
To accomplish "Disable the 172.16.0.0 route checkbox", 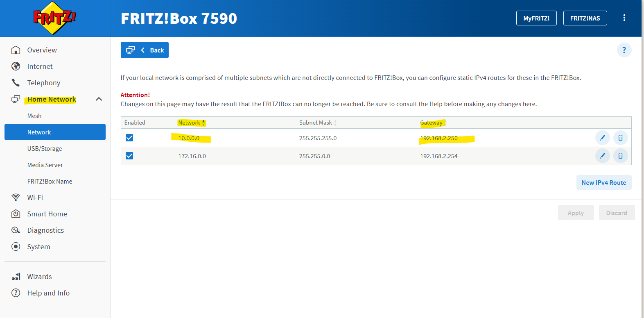I will coord(129,156).
